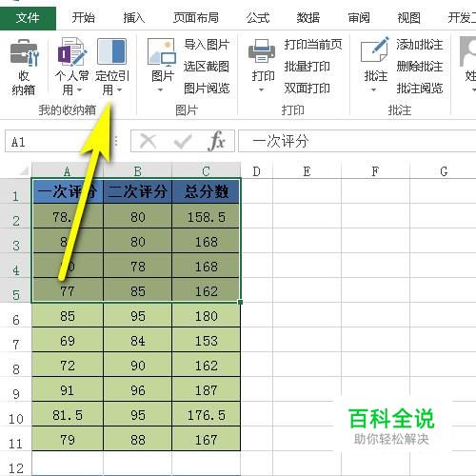476x476 pixels.
Task: Click cell with value 81.5
Action: (68, 414)
